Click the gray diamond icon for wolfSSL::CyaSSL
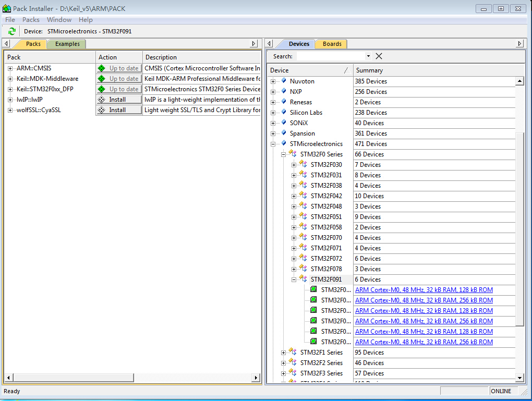The image size is (532, 401). click(102, 110)
